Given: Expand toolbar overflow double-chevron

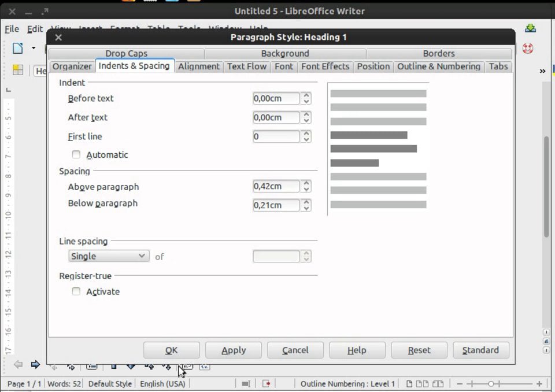Looking at the screenshot, I should pos(542,71).
